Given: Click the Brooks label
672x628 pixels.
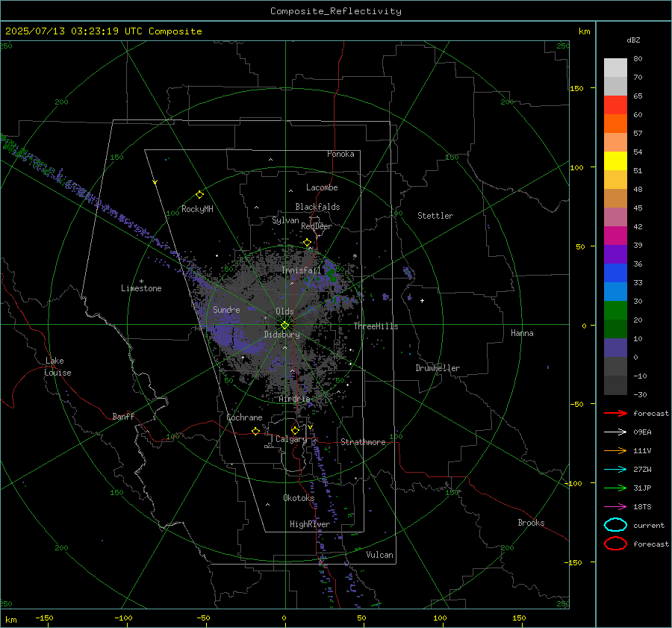Looking at the screenshot, I should coord(531,523).
